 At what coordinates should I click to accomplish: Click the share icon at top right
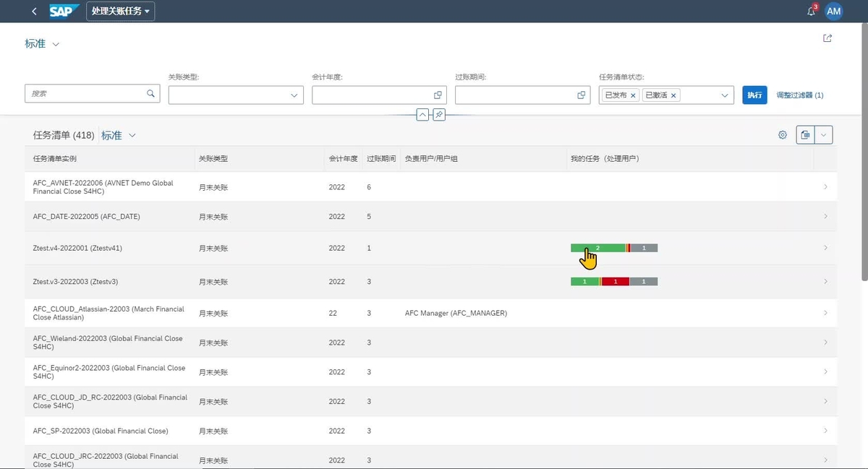click(x=827, y=38)
